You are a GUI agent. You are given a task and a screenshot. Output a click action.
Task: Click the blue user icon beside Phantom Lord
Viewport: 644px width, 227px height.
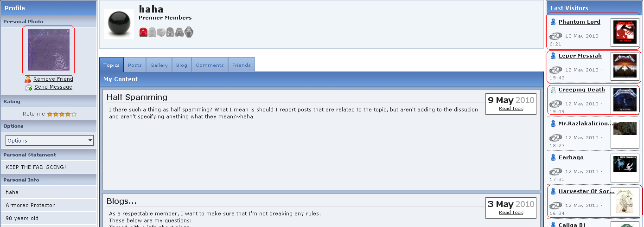click(x=553, y=22)
